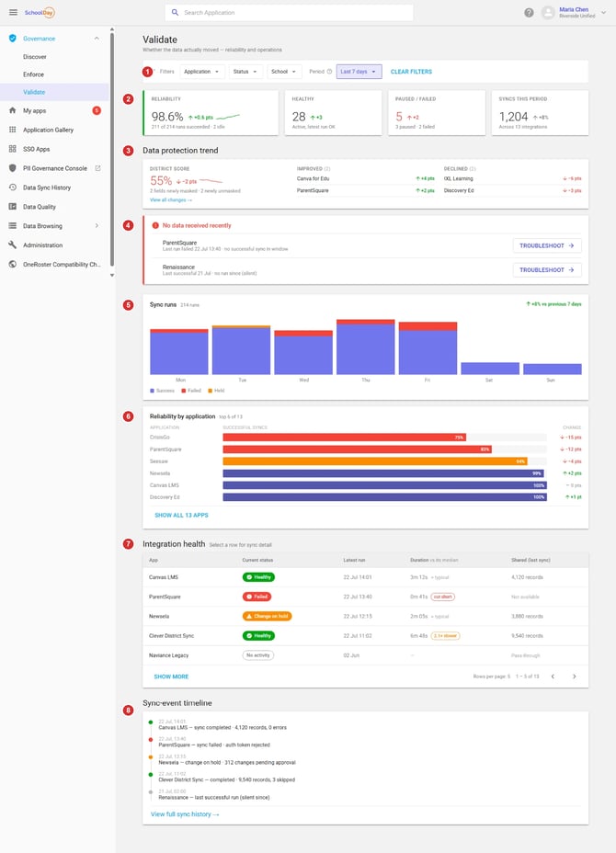The height and width of the screenshot is (853, 616).
Task: Click the Governance shield icon
Action: pos(13,38)
